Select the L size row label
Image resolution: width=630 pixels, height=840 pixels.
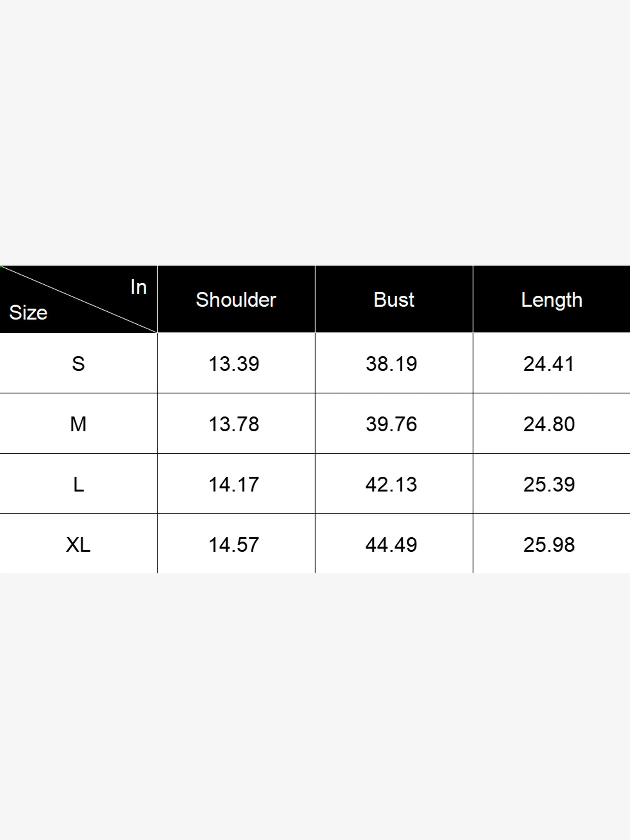tap(79, 485)
